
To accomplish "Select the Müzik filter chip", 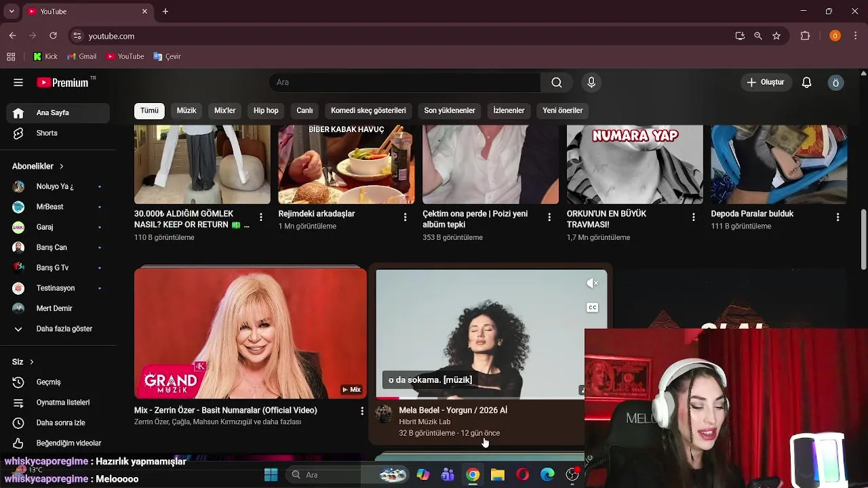I will pos(186,110).
